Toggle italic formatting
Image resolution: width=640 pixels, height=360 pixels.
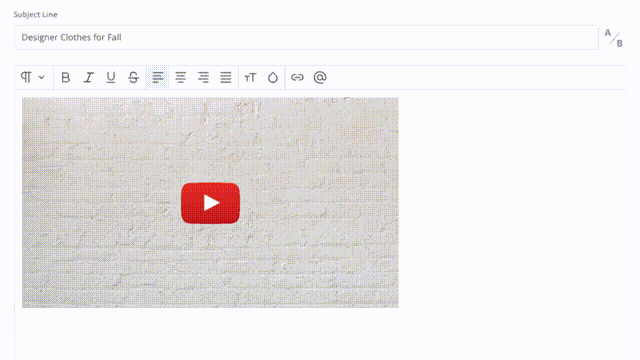(88, 77)
